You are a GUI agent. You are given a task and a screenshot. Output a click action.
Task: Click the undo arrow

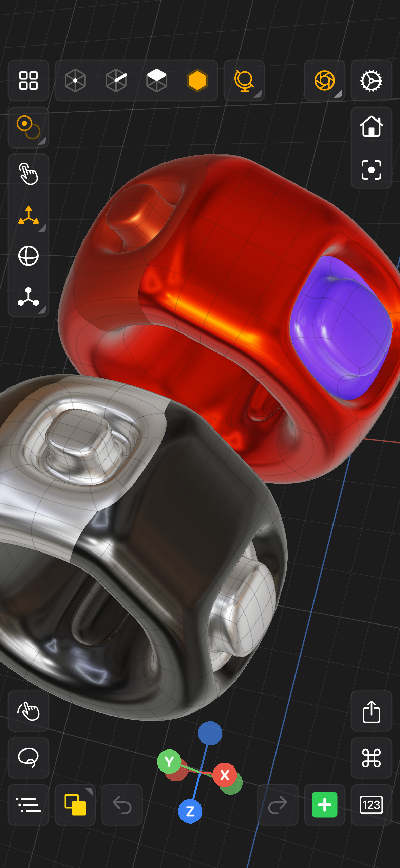[122, 804]
